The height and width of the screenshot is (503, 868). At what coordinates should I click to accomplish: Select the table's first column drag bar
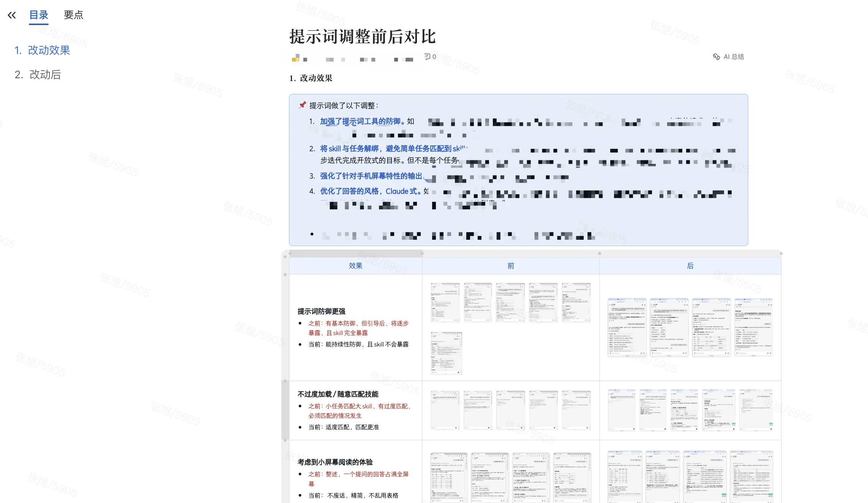(x=356, y=253)
